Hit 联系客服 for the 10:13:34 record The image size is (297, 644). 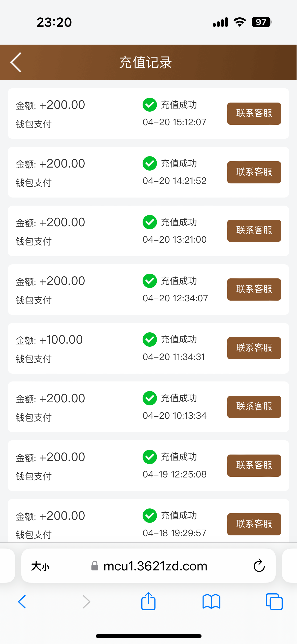pos(254,407)
